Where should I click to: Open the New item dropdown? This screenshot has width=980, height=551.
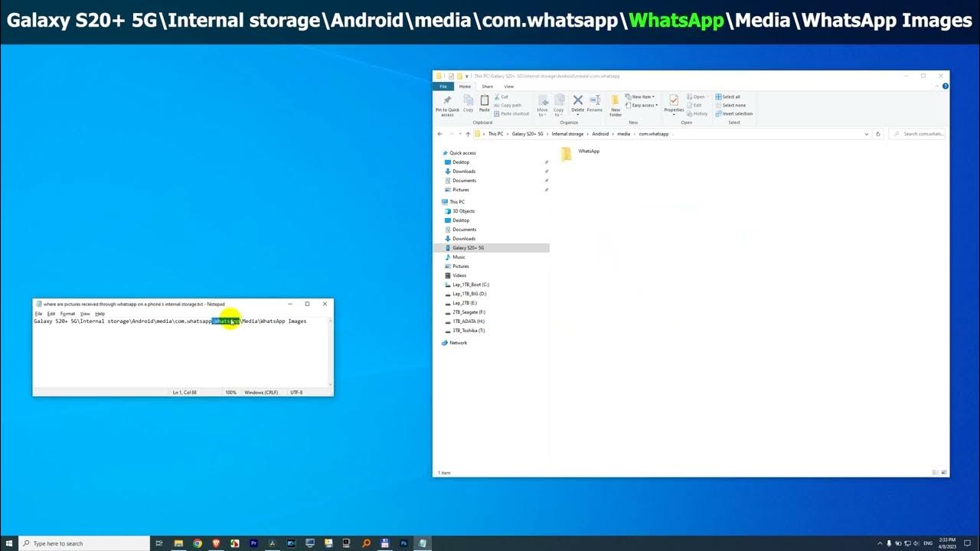(x=640, y=97)
